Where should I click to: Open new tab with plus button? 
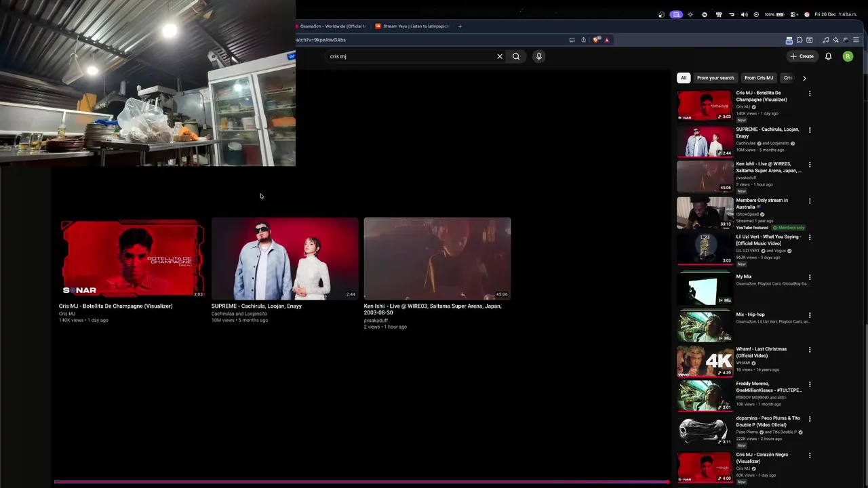tap(460, 26)
